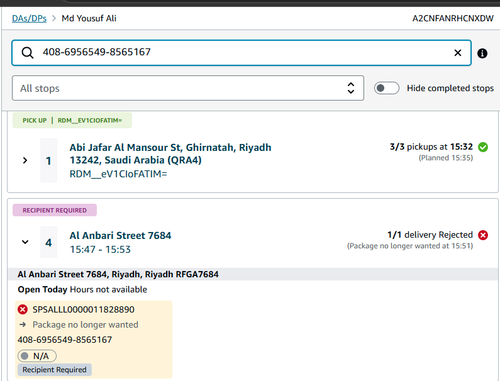Image resolution: width=500 pixels, height=381 pixels.
Task: Toggle the N/A pill switch
Action: pyautogui.click(x=37, y=356)
